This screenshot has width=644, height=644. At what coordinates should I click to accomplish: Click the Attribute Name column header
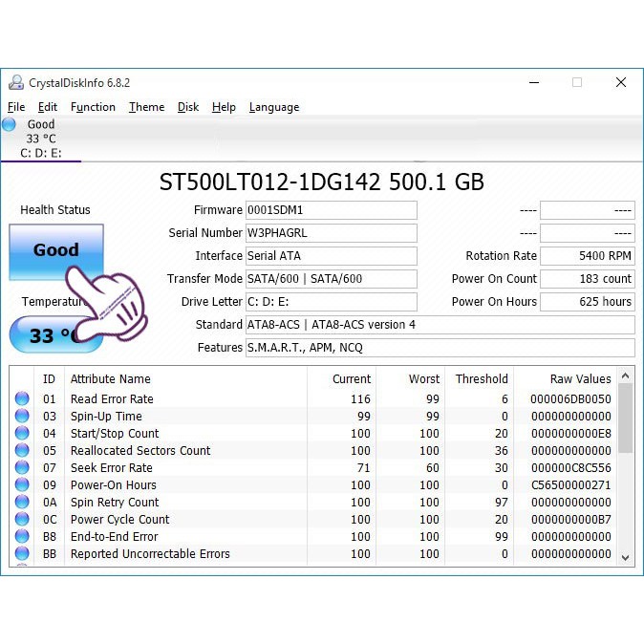coord(111,379)
